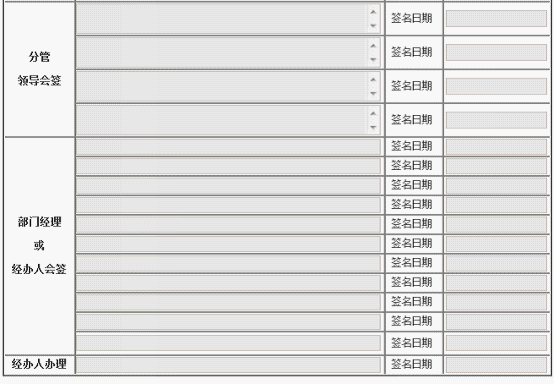Click the 分管领导会签 section label
This screenshot has height=384, width=554.
tap(39, 69)
